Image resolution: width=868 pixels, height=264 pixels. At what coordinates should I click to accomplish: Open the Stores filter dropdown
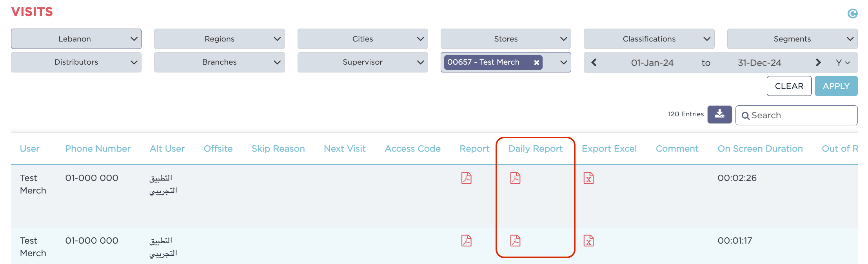(x=505, y=39)
